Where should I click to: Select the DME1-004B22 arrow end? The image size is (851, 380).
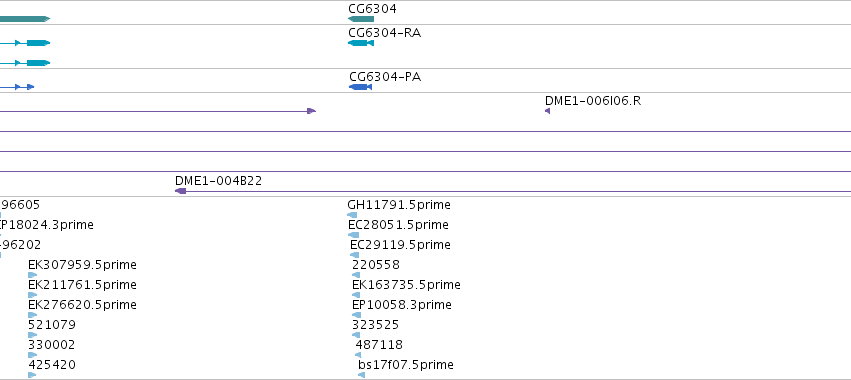pos(181,191)
